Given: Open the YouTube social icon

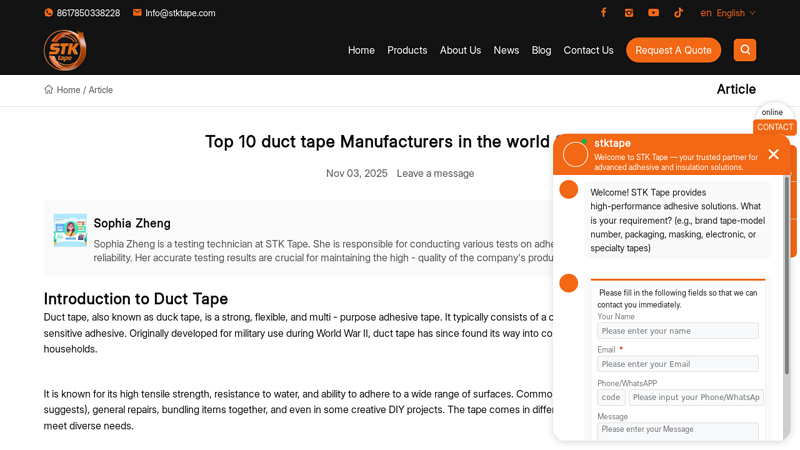Looking at the screenshot, I should pyautogui.click(x=654, y=13).
